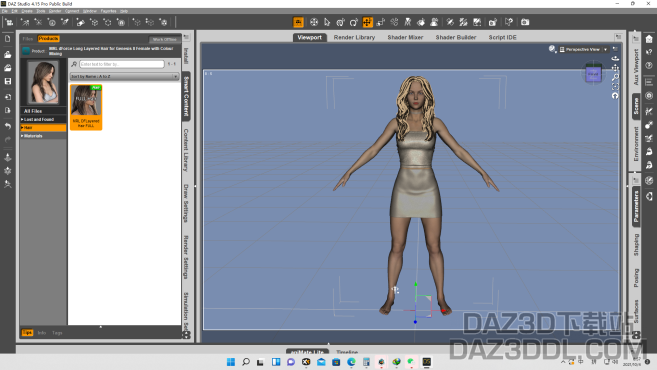Switch to the Script IDE tab
Image resolution: width=657 pixels, height=370 pixels.
(x=502, y=37)
